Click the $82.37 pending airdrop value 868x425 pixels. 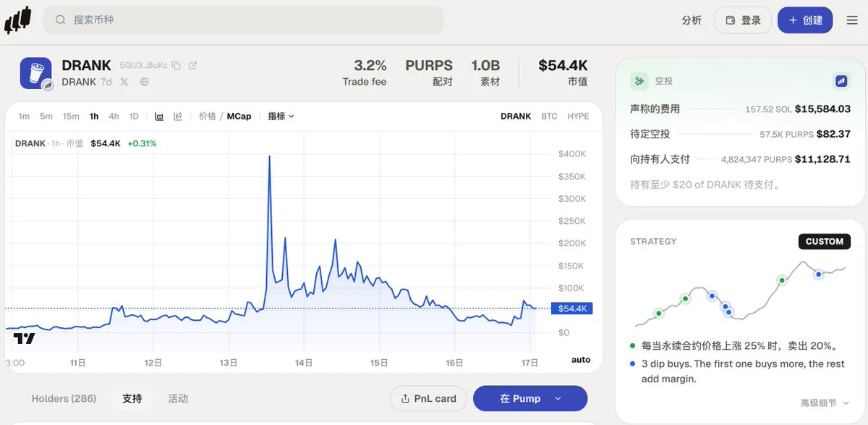pyautogui.click(x=833, y=134)
